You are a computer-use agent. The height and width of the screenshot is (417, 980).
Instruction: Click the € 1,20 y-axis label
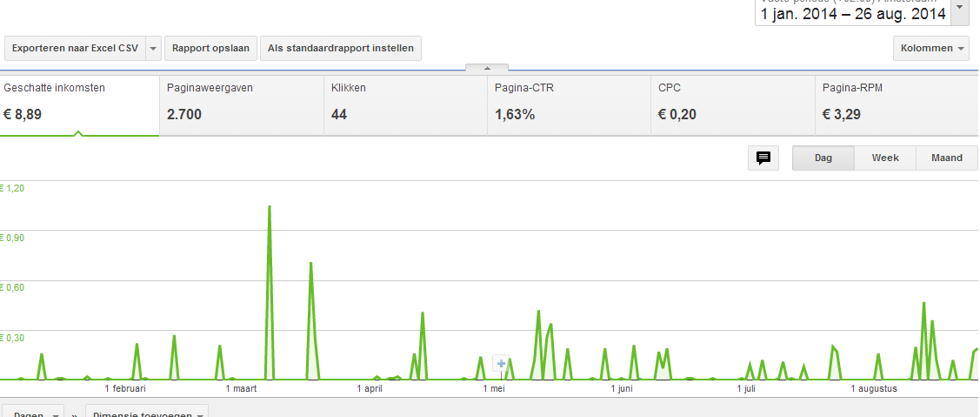12,187
